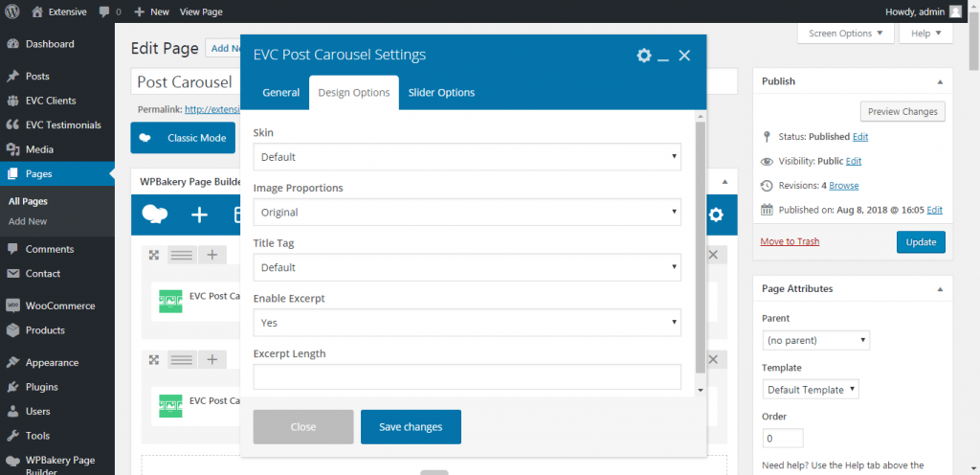Click Preview Changes button
This screenshot has height=475, width=980.
tap(902, 112)
